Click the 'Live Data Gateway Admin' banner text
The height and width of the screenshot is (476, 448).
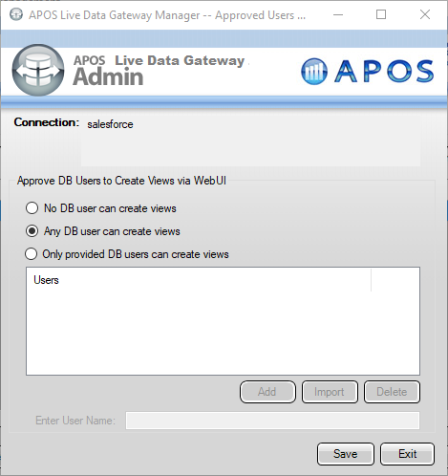tap(159, 71)
